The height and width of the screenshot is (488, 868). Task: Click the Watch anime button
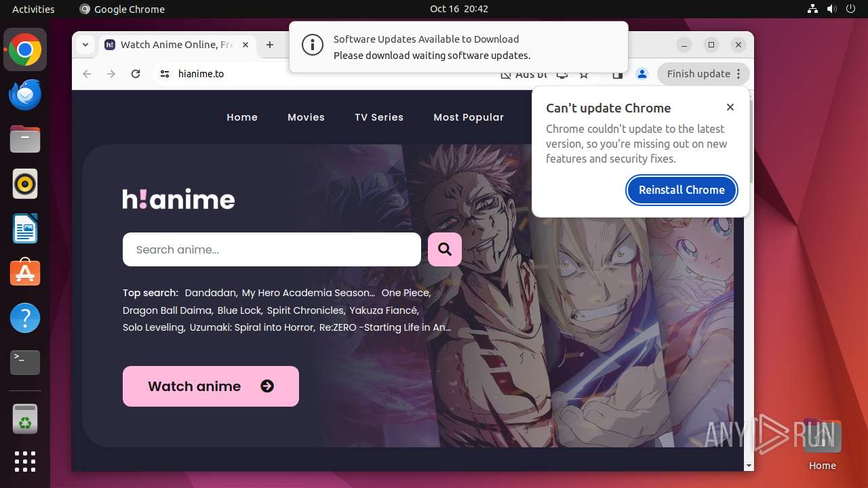point(211,386)
